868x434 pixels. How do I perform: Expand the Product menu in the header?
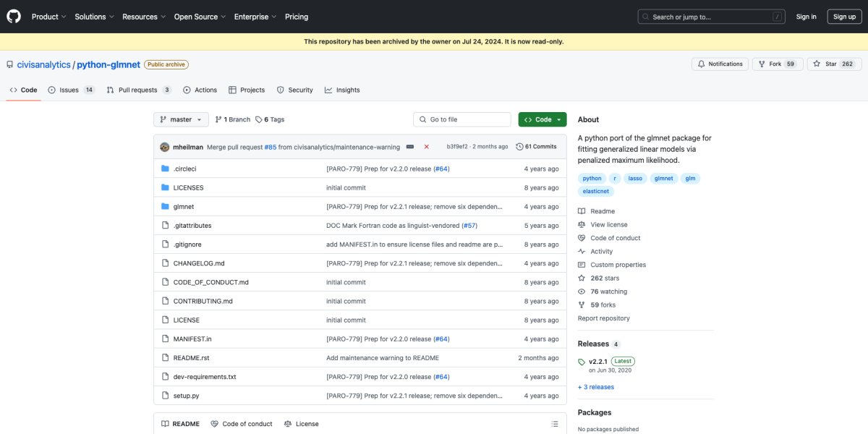pyautogui.click(x=48, y=17)
